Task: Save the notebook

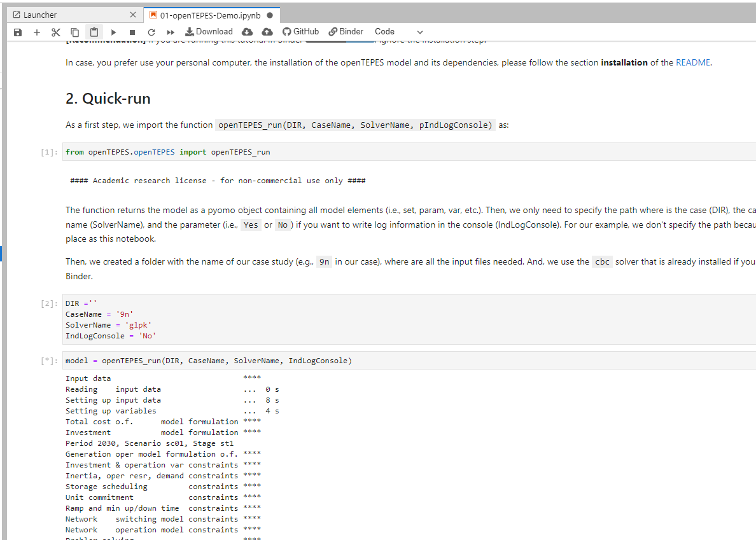Action: [x=17, y=32]
